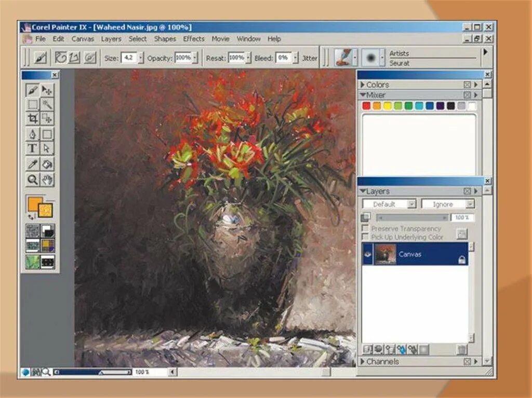Open the Gradient selector in the toolbox

click(47, 230)
